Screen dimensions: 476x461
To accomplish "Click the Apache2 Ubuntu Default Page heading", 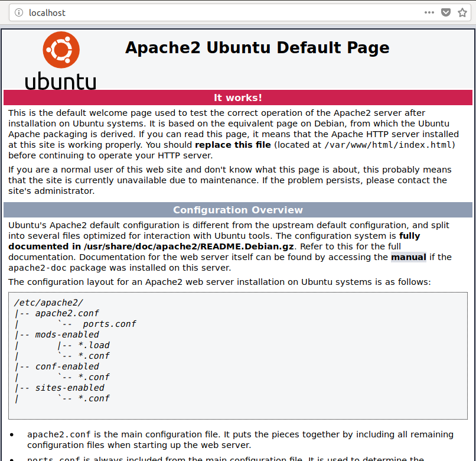I will [x=257, y=48].
